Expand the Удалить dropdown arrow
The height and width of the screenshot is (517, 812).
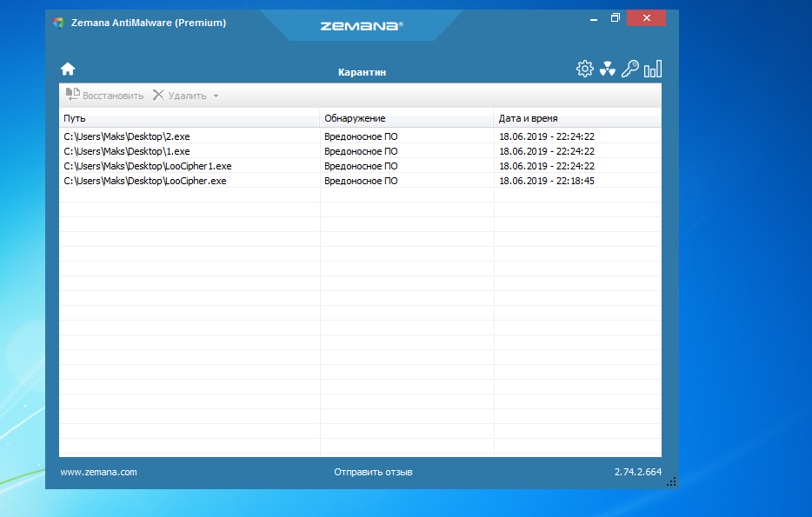[x=216, y=96]
